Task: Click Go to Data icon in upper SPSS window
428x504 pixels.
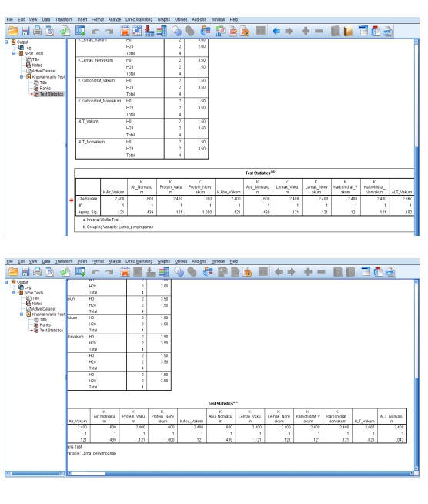Action: [x=125, y=31]
